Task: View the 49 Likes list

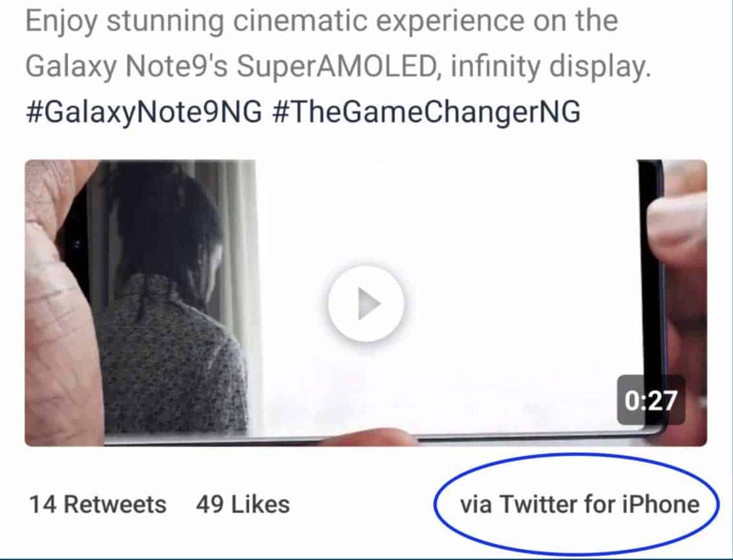Action: [x=242, y=504]
